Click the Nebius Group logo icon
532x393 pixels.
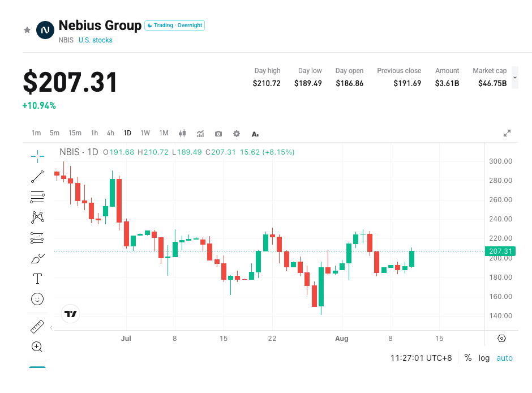pos(45,30)
